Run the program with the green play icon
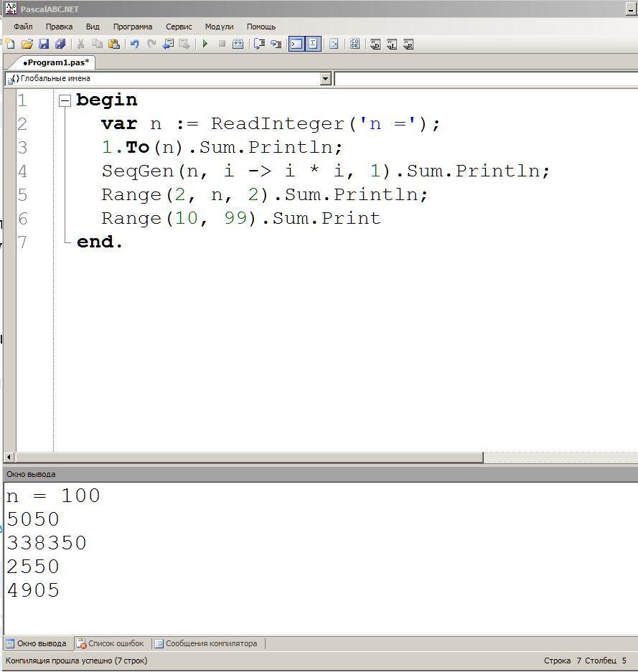The height and width of the screenshot is (672, 638). 205,44
